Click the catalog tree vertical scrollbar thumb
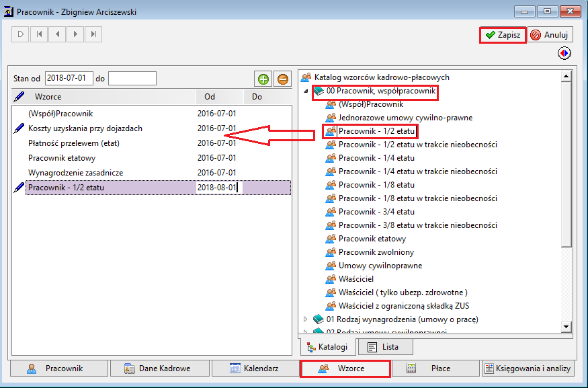Screen dimensions: 588x388 (x=566, y=164)
